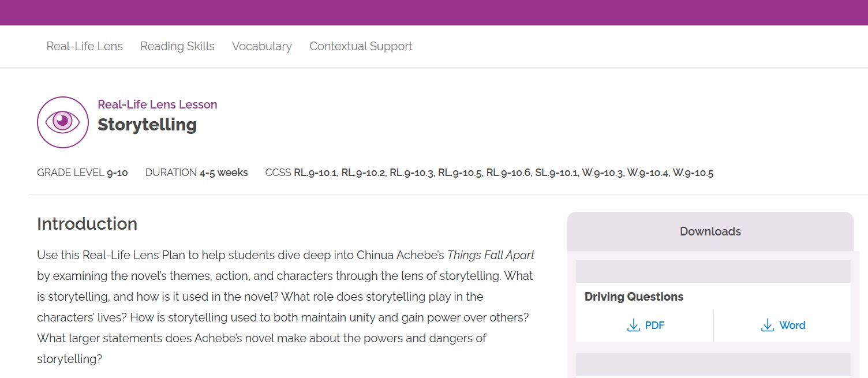Click the Driving Questions heading
868x378 pixels.
[x=634, y=297]
